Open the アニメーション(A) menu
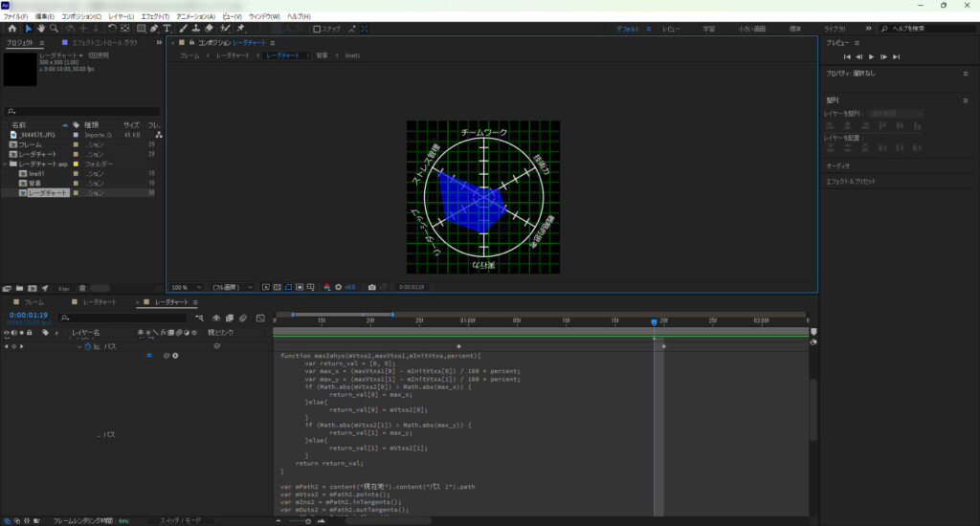Image resolution: width=980 pixels, height=526 pixels. [195, 17]
